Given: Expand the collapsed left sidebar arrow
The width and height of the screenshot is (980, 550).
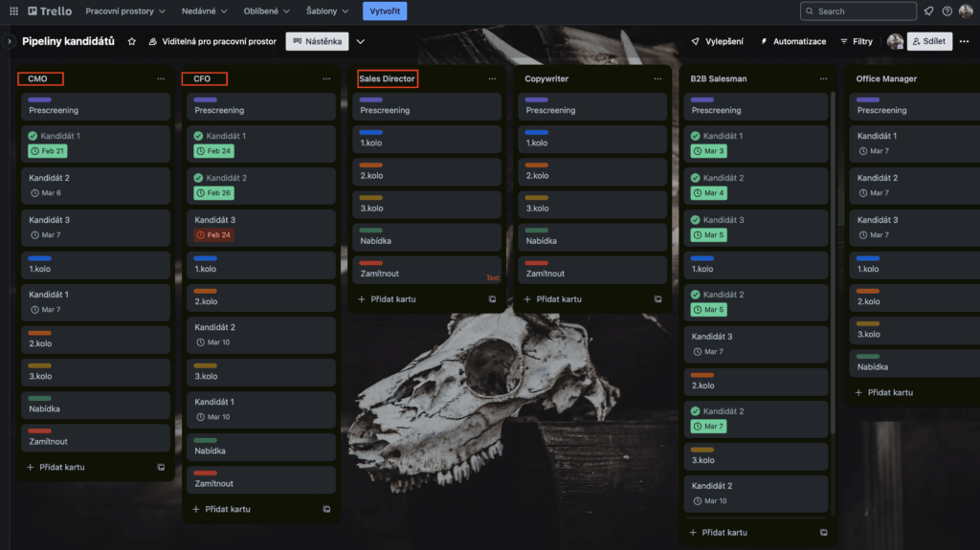Looking at the screenshot, I should coord(9,41).
